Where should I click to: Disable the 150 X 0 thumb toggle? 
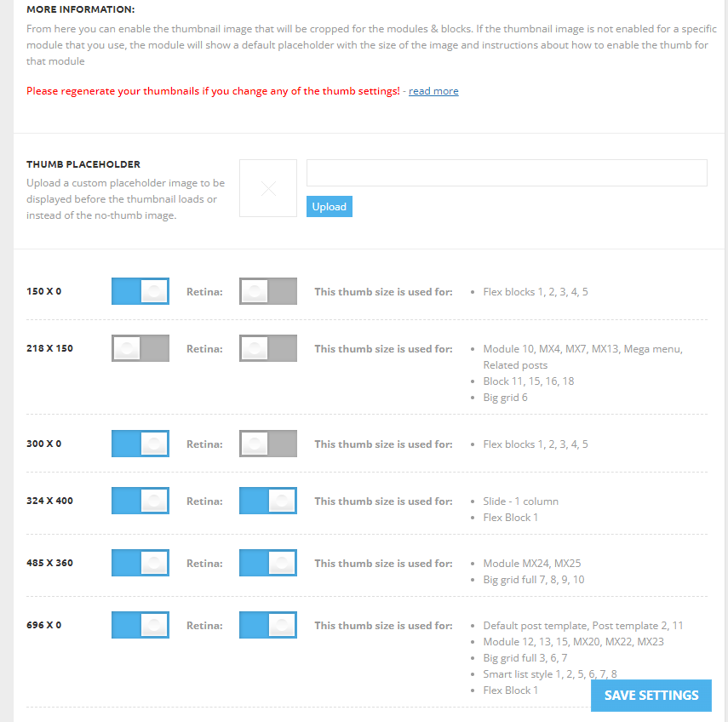(140, 291)
